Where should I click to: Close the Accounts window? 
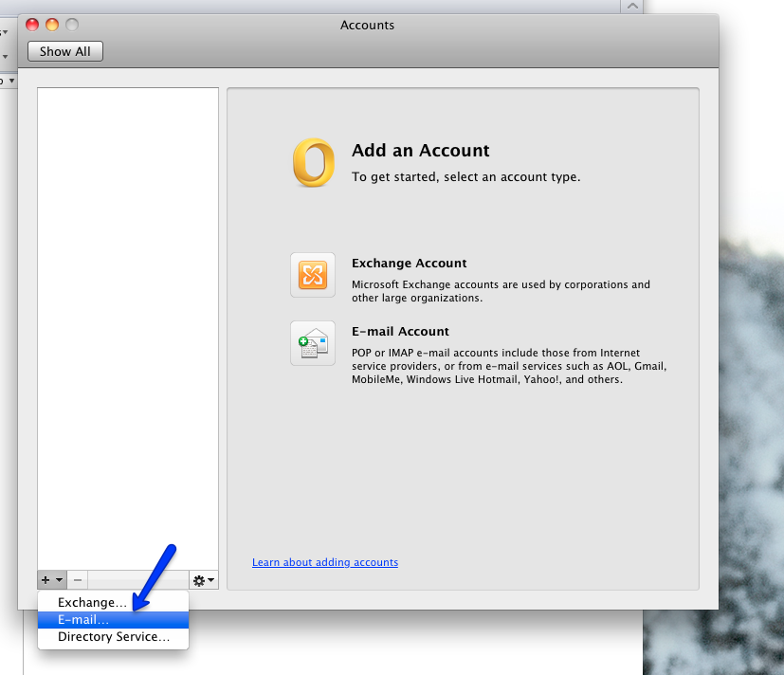pyautogui.click(x=32, y=26)
